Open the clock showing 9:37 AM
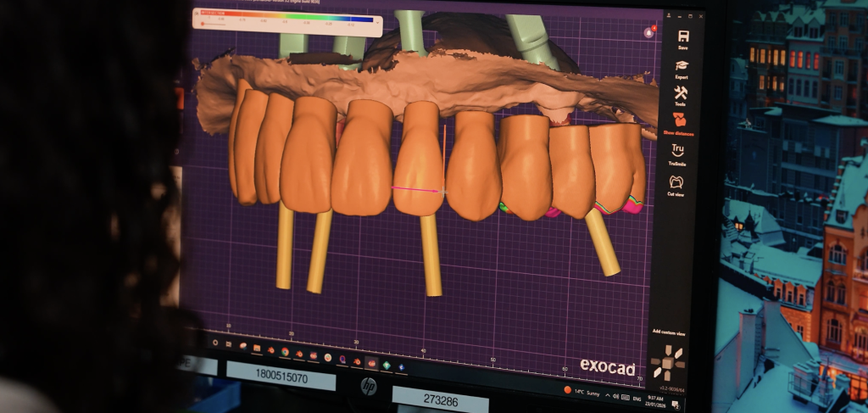 click(655, 403)
